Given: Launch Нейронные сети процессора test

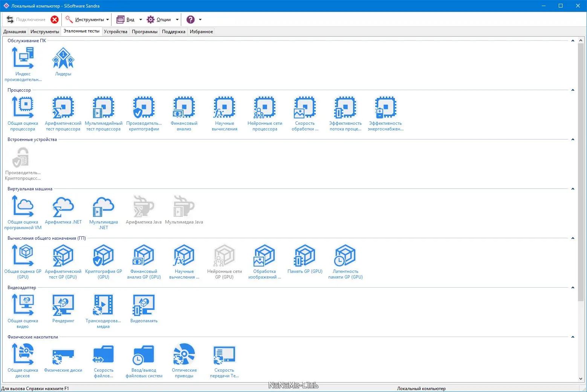Looking at the screenshot, I should 265,113.
